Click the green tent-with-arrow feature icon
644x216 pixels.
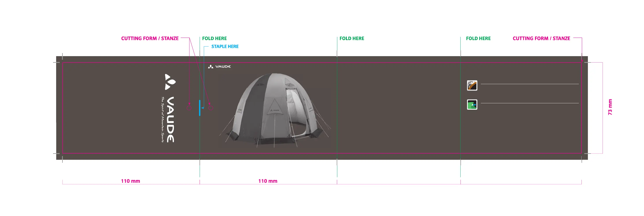(472, 105)
